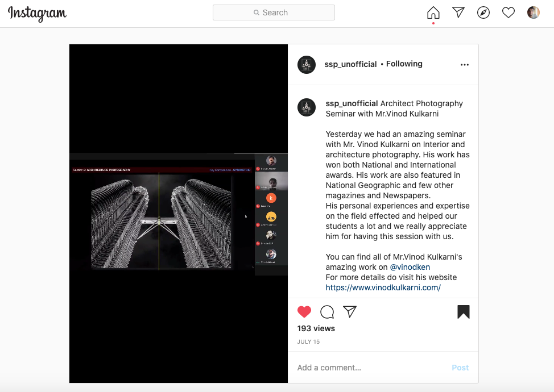The height and width of the screenshot is (392, 554).
Task: Click the comment bubble icon
Action: coord(327,311)
